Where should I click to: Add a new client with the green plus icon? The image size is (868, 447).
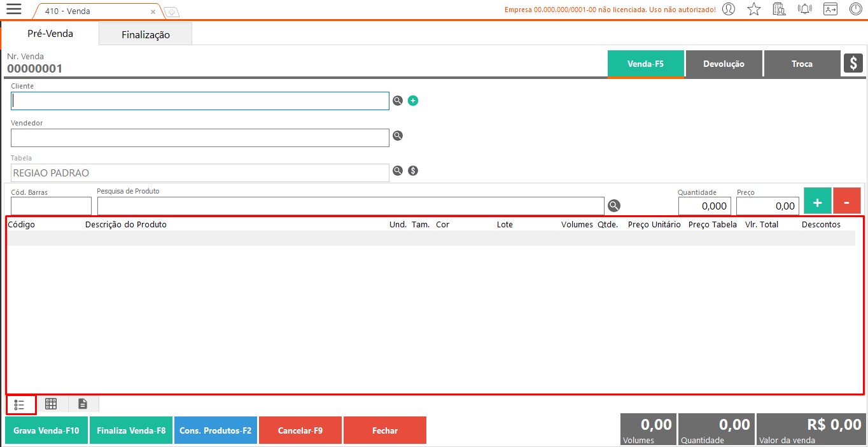click(413, 101)
